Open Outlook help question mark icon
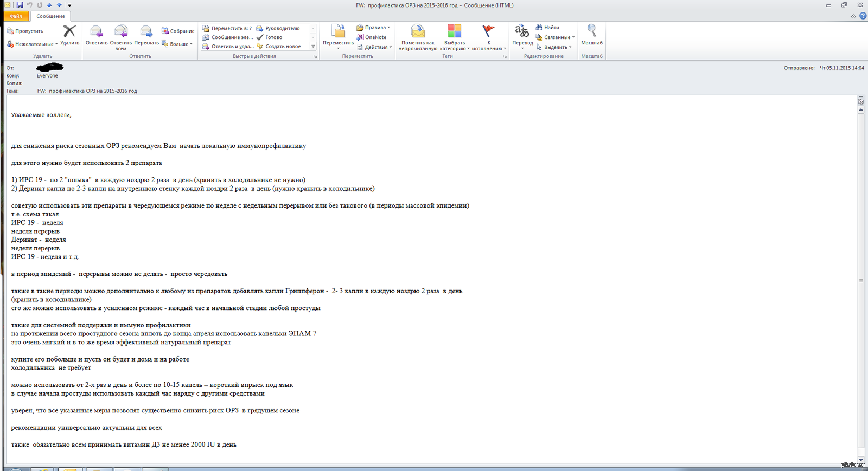Viewport: 868px width, 471px height. tap(863, 16)
